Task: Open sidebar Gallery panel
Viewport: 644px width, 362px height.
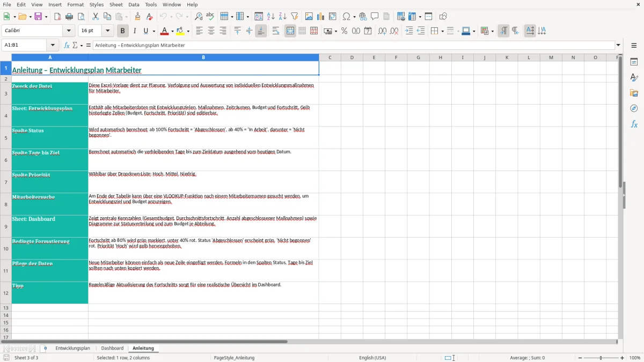Action: pyautogui.click(x=634, y=93)
